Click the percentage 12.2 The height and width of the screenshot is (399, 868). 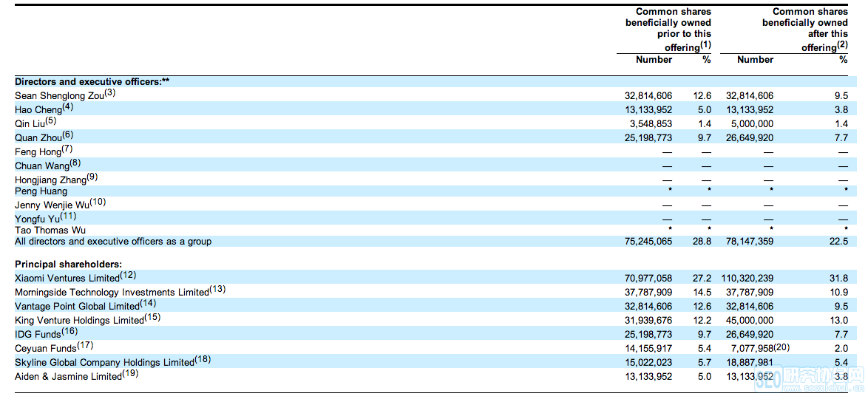click(702, 321)
